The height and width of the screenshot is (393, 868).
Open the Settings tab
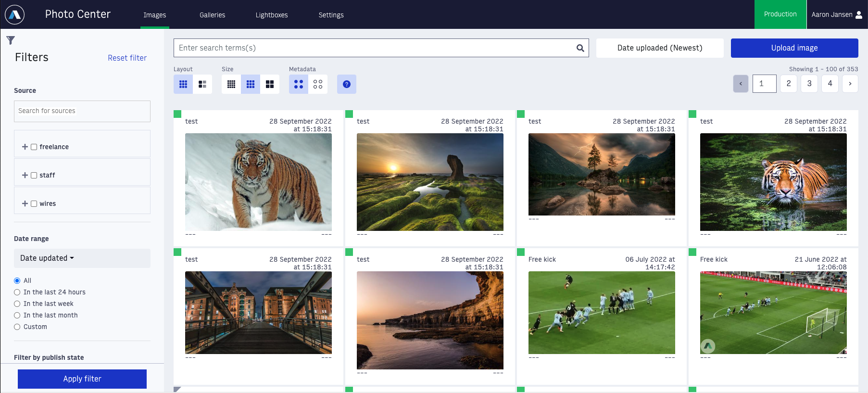[331, 15]
